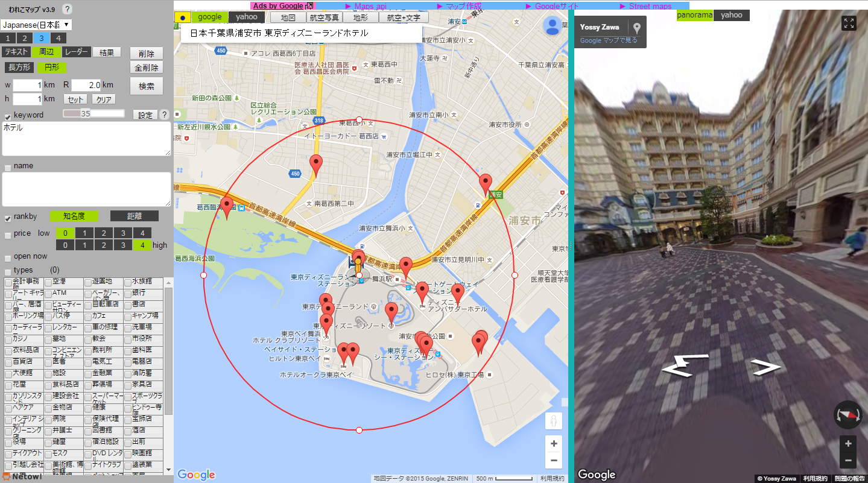The image size is (868, 483).
Task: Select the panorama tab above street view
Action: point(695,15)
